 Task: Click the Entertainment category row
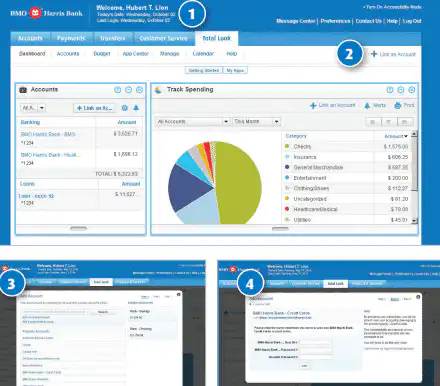(346, 178)
